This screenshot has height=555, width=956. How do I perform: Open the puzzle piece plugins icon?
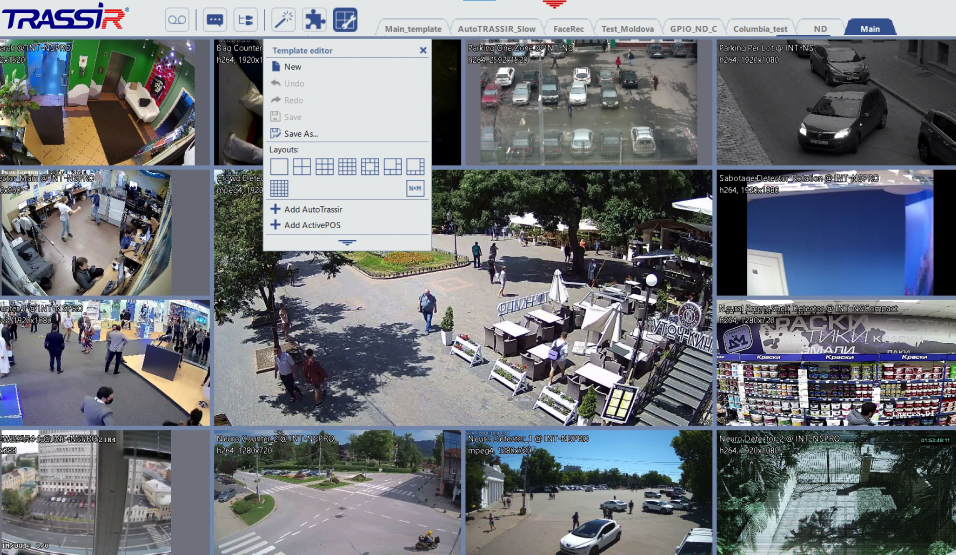point(314,19)
